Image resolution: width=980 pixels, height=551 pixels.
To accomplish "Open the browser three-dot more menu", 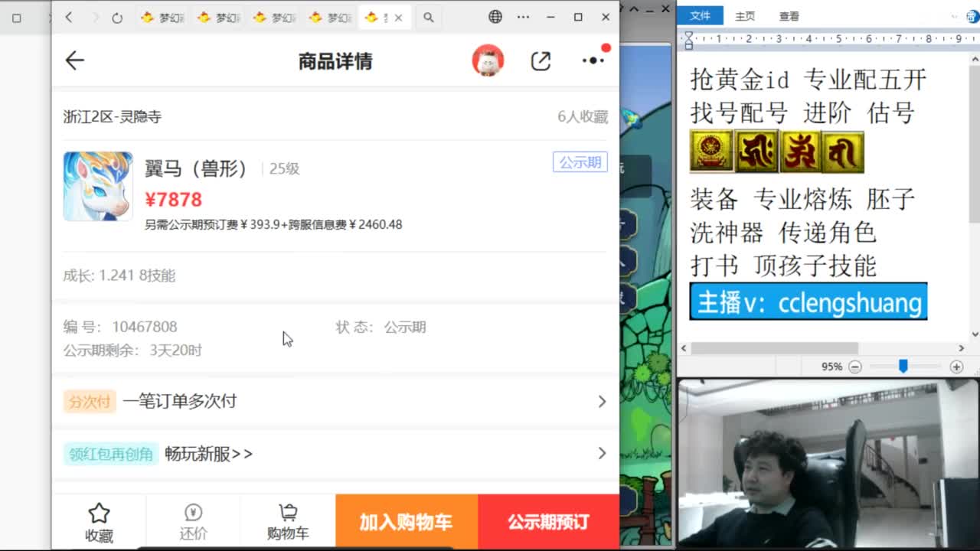I will (x=523, y=17).
